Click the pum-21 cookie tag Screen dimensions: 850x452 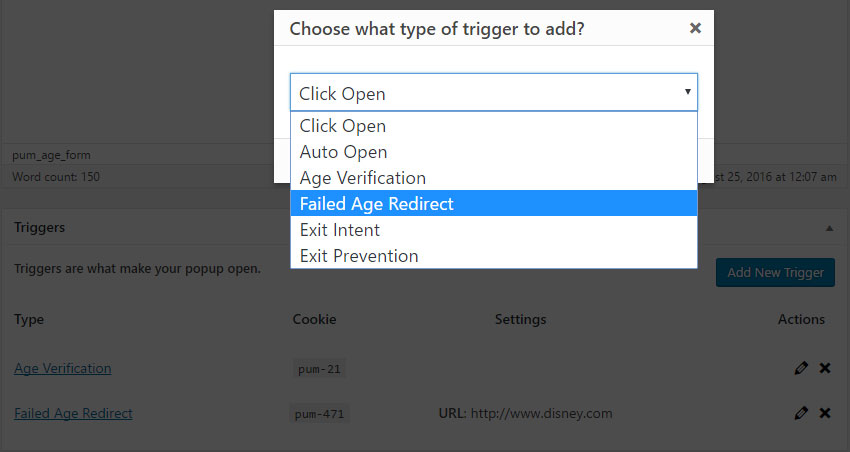pyautogui.click(x=319, y=369)
